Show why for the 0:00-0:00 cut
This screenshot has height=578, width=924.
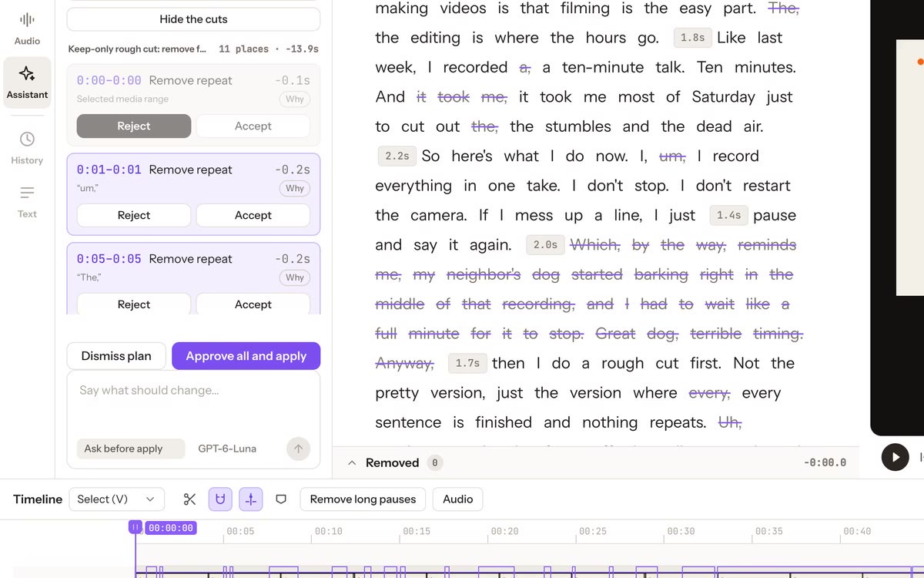(x=295, y=99)
